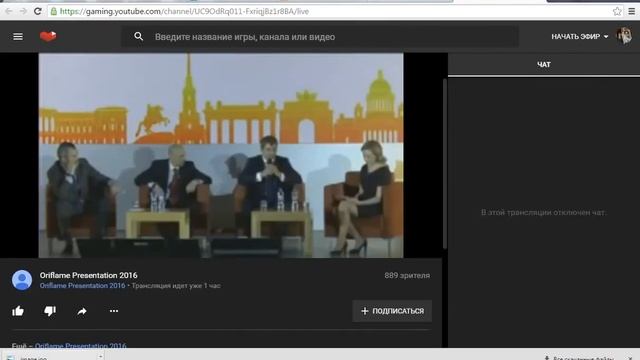
Task: Go back in browser history
Action: pyautogui.click(x=9, y=11)
